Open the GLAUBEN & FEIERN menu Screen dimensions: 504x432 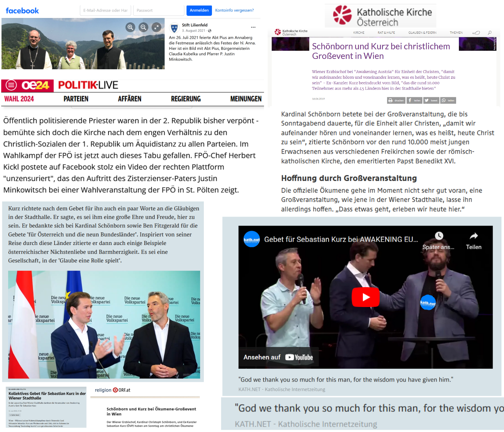422,33
